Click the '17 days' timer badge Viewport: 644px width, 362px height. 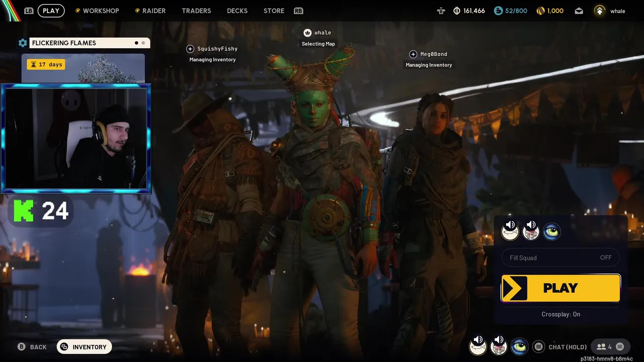tap(46, 64)
